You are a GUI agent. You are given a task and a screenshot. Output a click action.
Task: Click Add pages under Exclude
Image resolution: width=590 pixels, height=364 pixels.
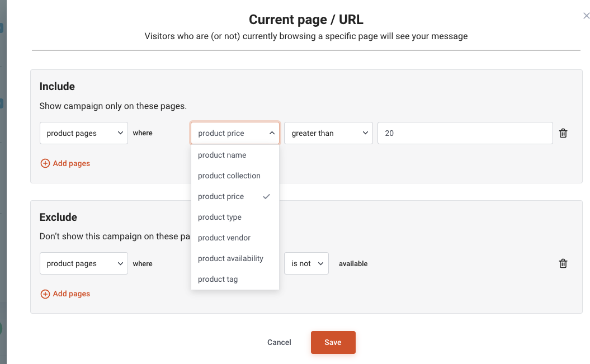click(65, 294)
